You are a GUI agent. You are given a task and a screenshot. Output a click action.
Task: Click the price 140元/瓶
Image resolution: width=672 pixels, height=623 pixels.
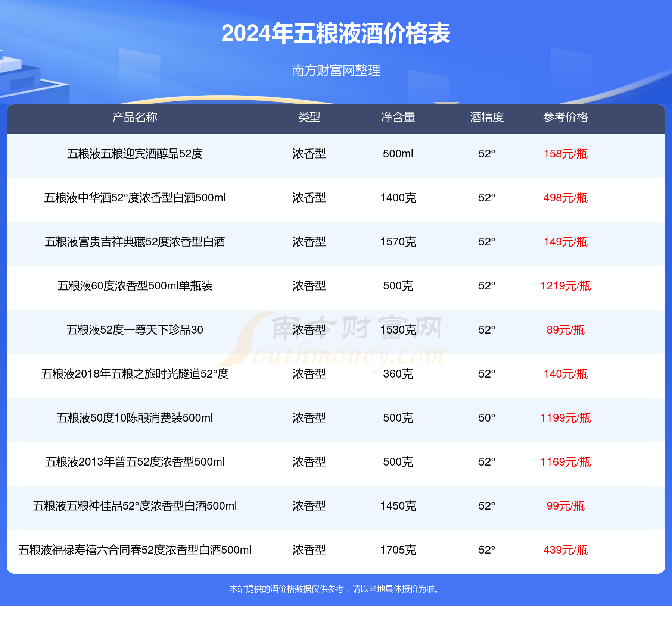coord(566,374)
